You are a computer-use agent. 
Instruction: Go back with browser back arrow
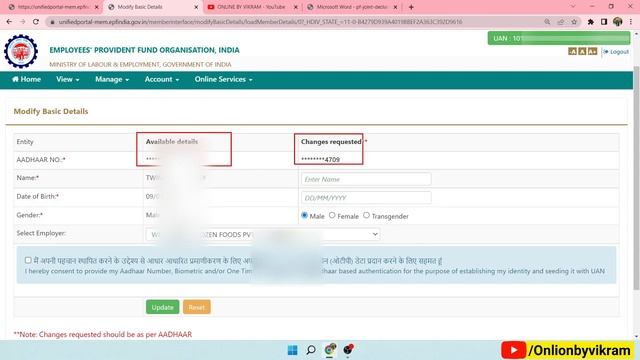click(9, 22)
